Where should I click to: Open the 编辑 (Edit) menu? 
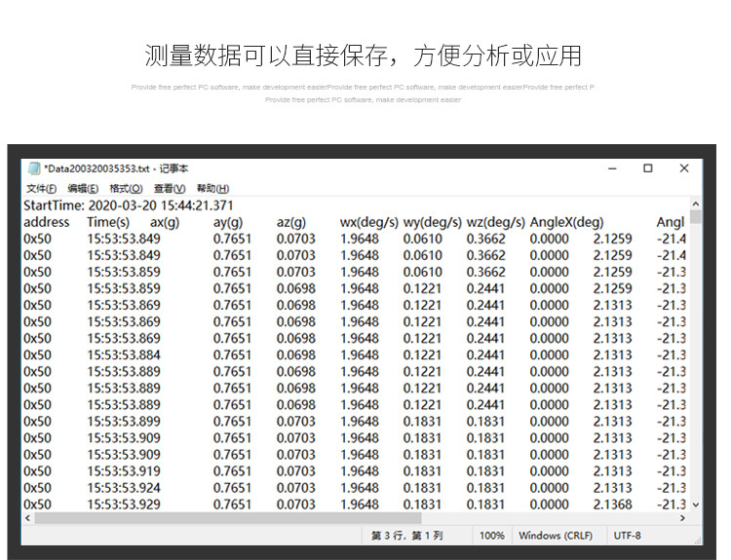[x=83, y=188]
